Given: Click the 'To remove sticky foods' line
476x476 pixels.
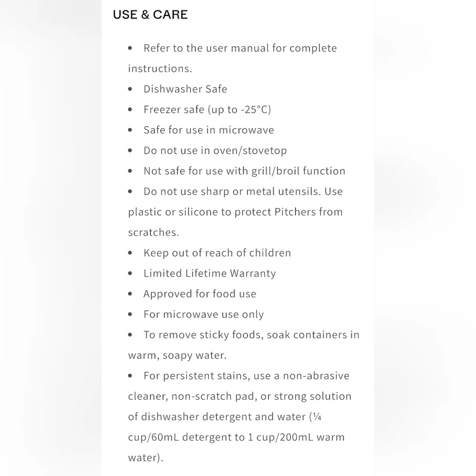Looking at the screenshot, I should pyautogui.click(x=251, y=335).
